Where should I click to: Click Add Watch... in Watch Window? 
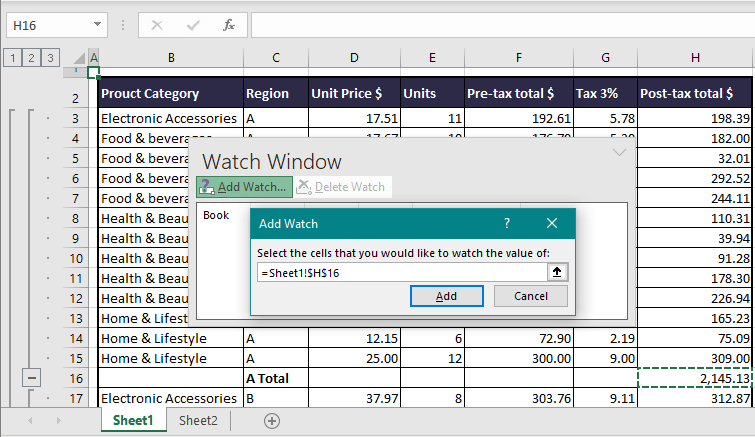(245, 187)
